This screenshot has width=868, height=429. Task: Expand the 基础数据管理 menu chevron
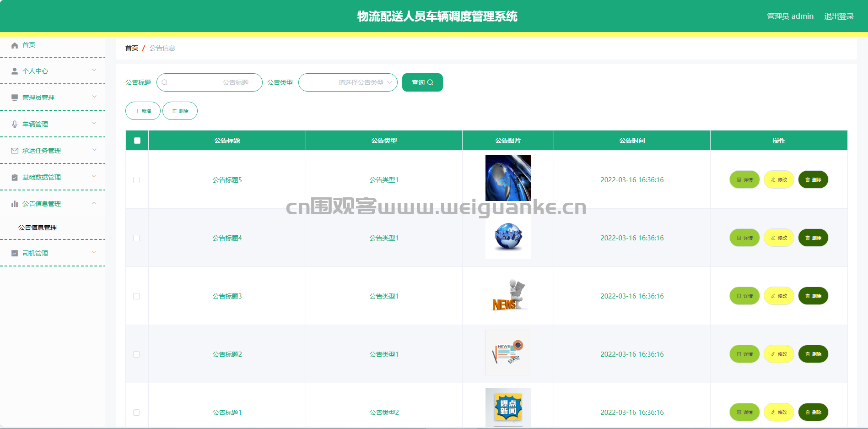tap(94, 176)
